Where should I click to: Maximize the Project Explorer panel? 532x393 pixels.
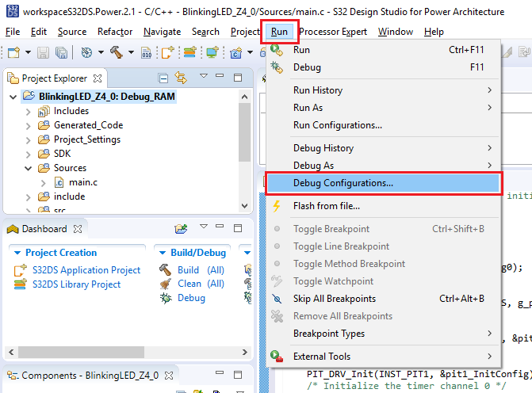click(x=238, y=78)
